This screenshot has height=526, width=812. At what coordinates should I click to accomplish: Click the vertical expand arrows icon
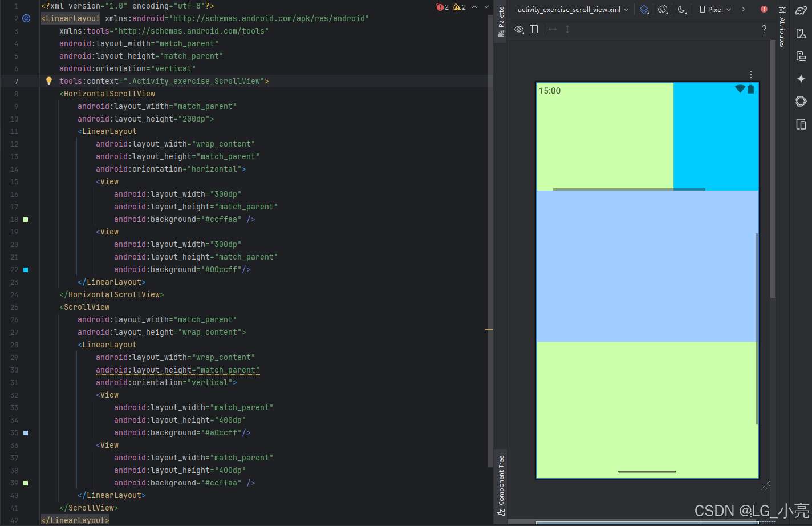tap(567, 29)
